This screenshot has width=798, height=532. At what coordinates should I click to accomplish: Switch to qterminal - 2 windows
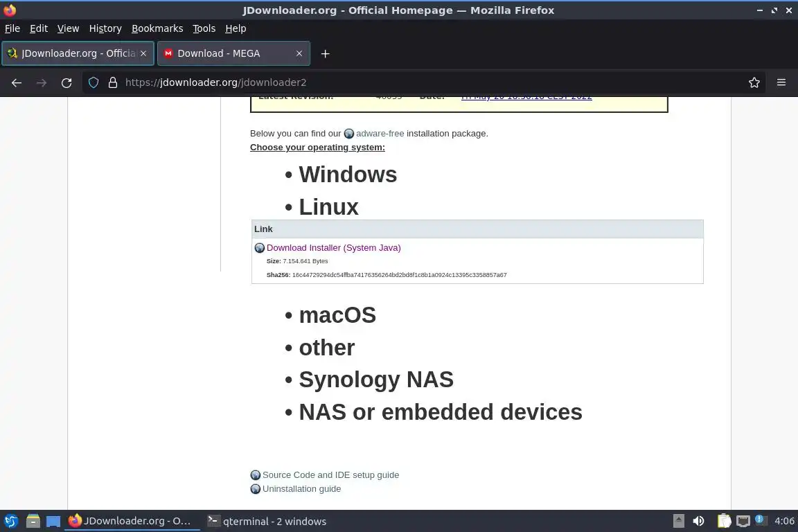[267, 522]
